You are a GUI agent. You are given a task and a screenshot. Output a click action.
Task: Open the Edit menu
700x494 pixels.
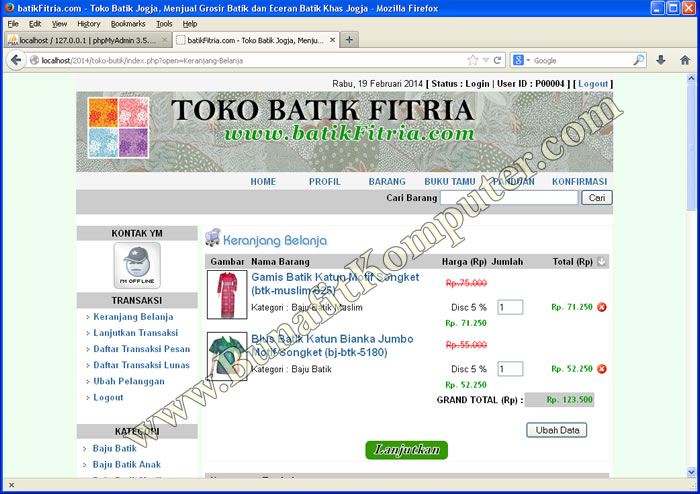(35, 24)
